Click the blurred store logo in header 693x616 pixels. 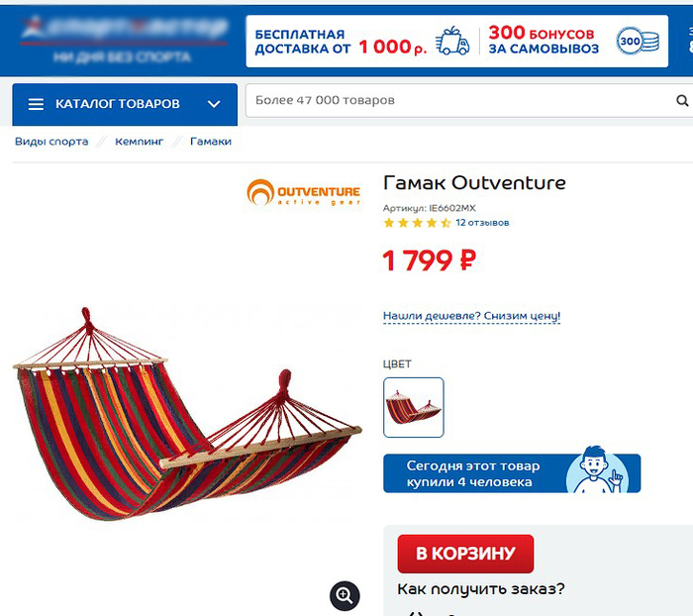[x=124, y=39]
